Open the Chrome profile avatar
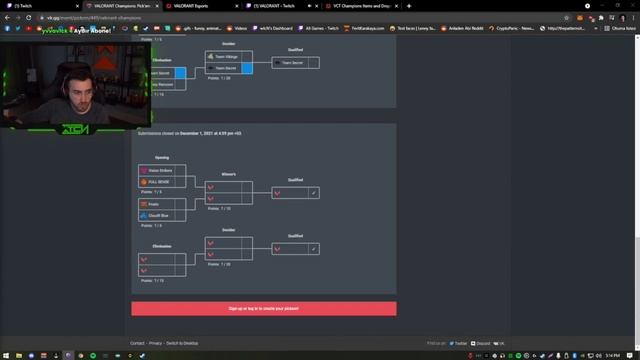Image resolution: width=640 pixels, height=360 pixels. point(622,18)
